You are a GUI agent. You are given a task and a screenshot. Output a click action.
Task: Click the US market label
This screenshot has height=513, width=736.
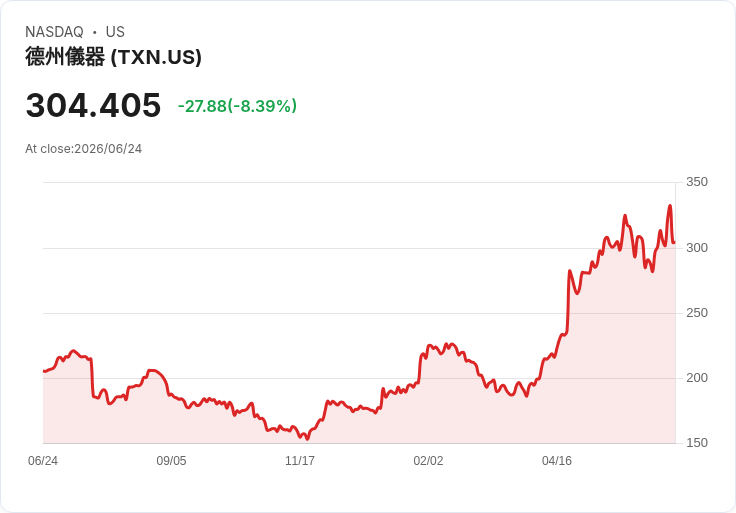(115, 32)
